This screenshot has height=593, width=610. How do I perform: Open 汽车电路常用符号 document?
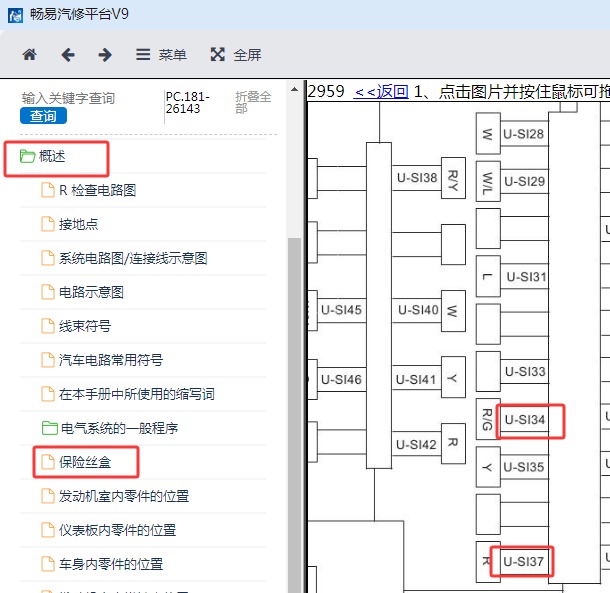111,360
